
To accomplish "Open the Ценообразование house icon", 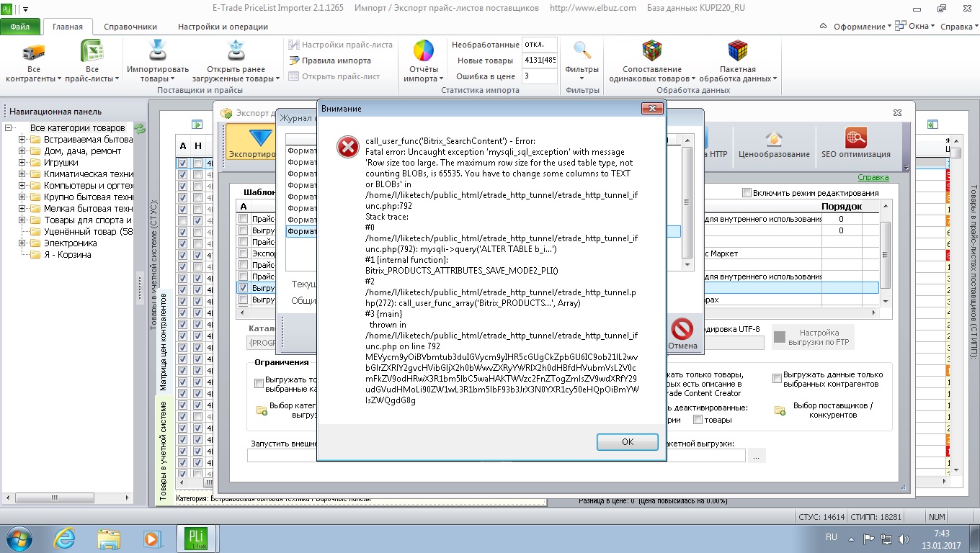I will pyautogui.click(x=774, y=138).
